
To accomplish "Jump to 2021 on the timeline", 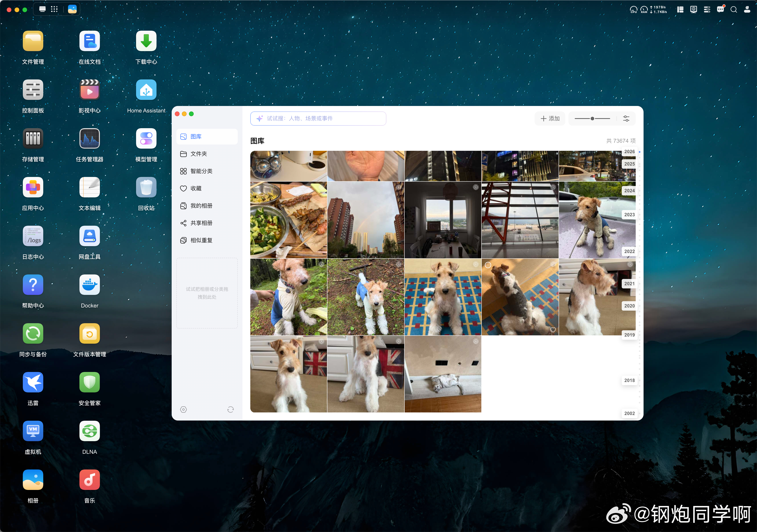I will pos(629,283).
